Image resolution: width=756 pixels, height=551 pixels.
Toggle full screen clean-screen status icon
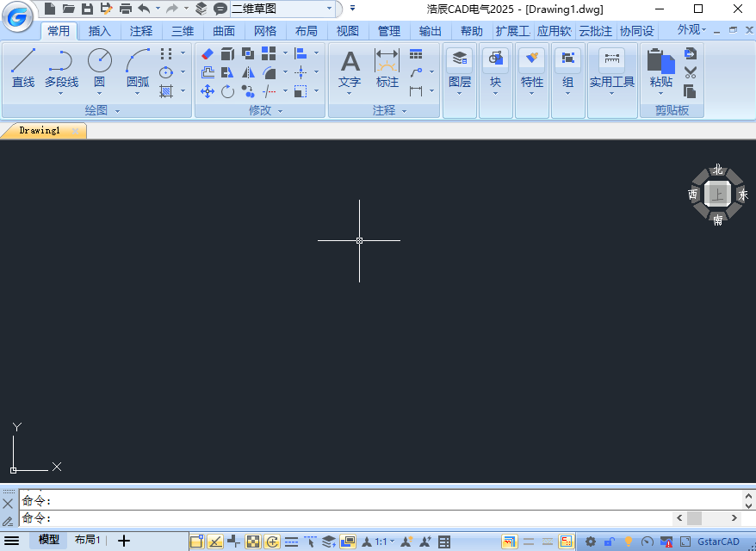[685, 542]
